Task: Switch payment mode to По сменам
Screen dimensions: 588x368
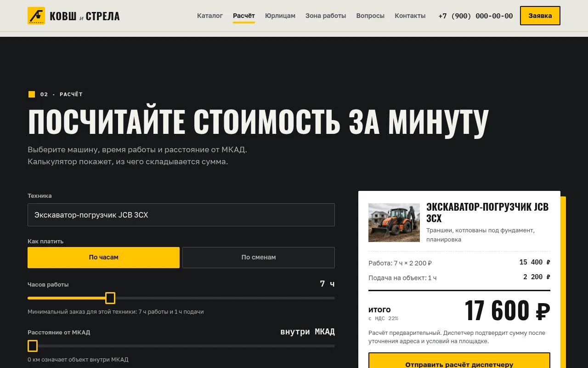Action: click(x=259, y=258)
